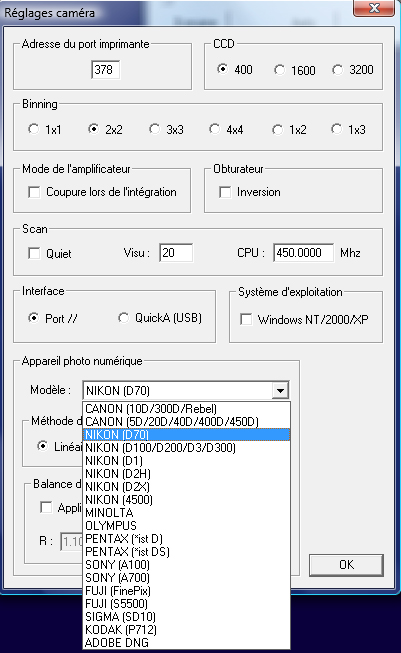Choose FUJI (FinePix) entry
This screenshot has height=653, width=401.
pyautogui.click(x=187, y=591)
